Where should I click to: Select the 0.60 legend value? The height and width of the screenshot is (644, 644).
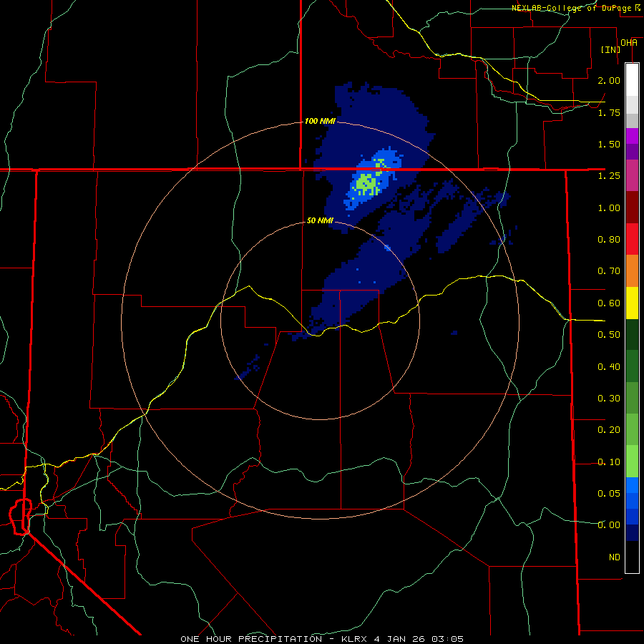pos(609,303)
